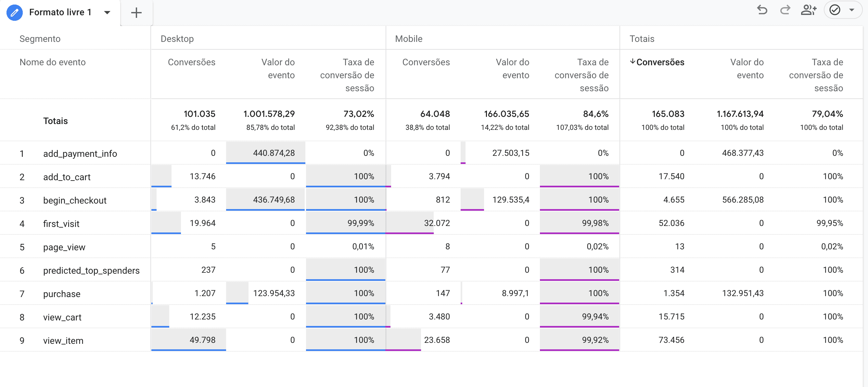The width and height of the screenshot is (868, 387).
Task: Click the Totais Taxa de conversão header
Action: point(816,75)
